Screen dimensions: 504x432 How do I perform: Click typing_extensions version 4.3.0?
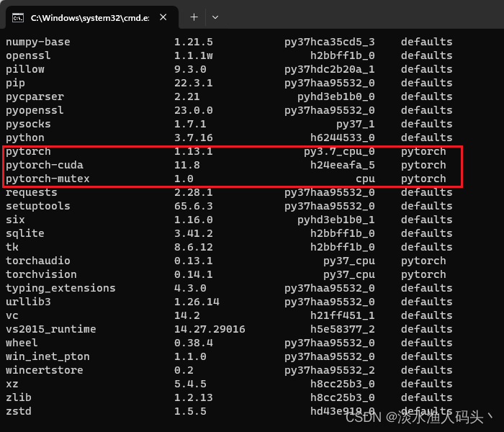[x=190, y=288]
